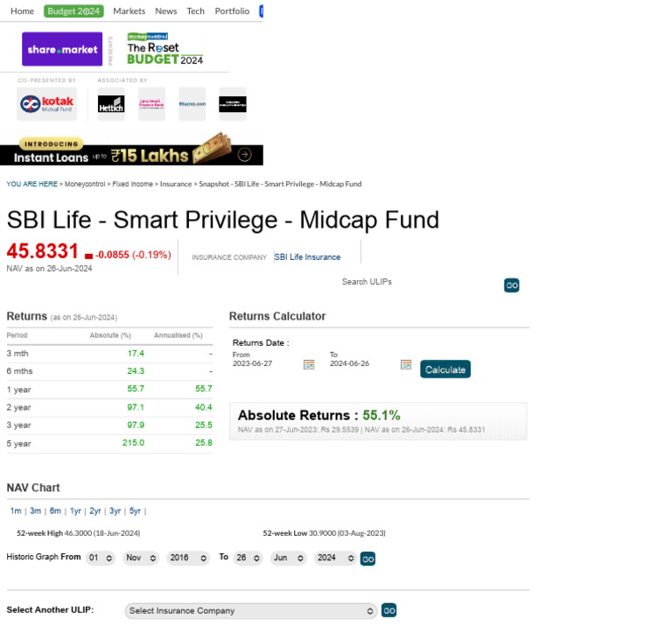The width and height of the screenshot is (672, 633).
Task: Open the From date calendar icon
Action: click(x=309, y=364)
